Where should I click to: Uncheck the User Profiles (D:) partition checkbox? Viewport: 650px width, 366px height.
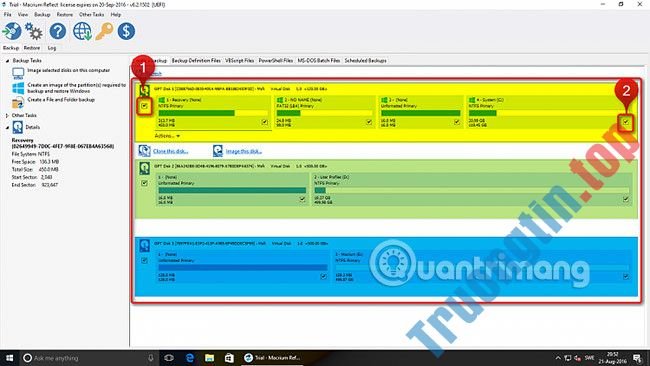[626, 199]
